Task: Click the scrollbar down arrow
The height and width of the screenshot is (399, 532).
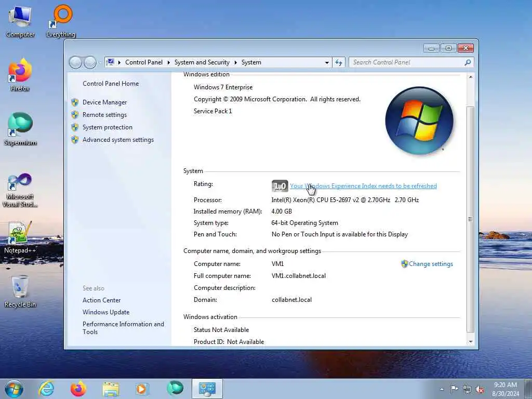Action: tap(470, 342)
